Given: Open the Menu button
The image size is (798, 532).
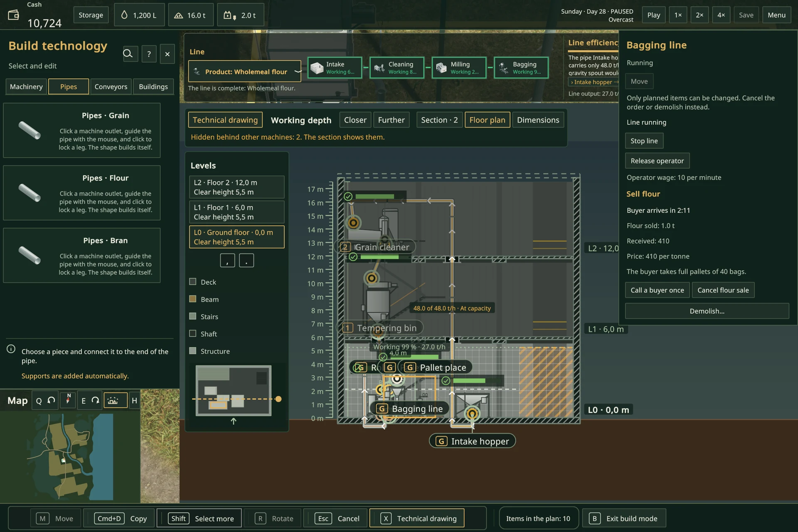Looking at the screenshot, I should click(x=776, y=15).
